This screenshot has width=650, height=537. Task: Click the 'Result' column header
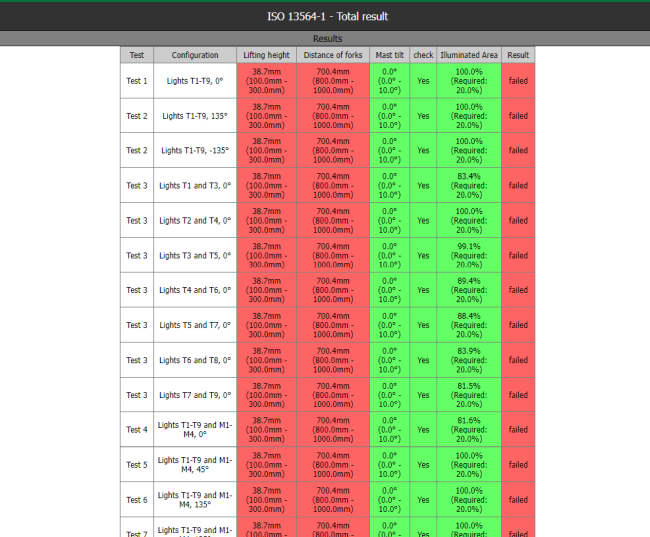[518, 55]
